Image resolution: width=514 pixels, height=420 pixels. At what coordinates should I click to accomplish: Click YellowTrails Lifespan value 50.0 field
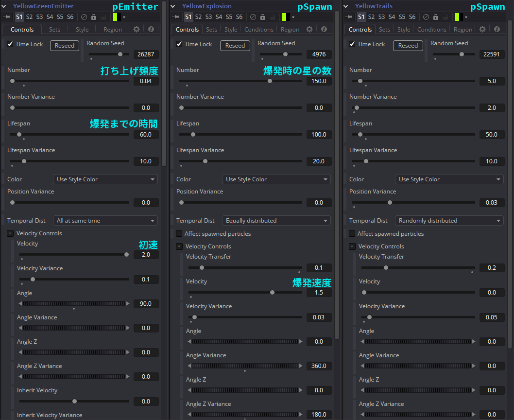coord(491,135)
